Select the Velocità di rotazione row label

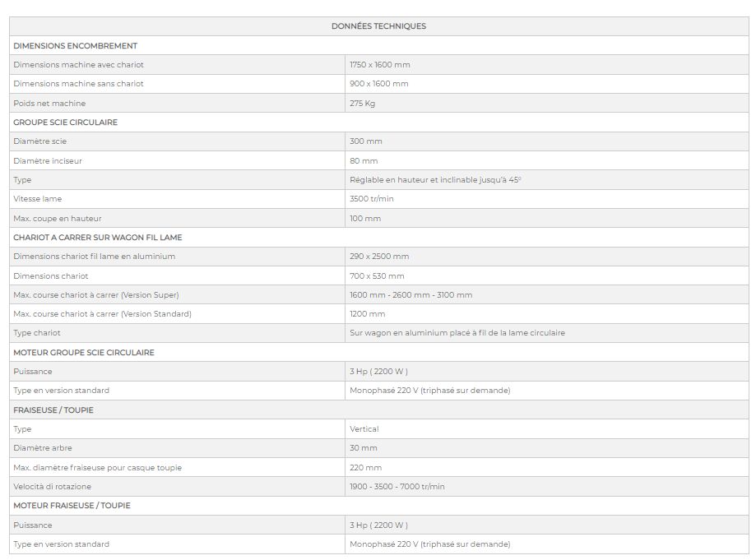tap(53, 487)
